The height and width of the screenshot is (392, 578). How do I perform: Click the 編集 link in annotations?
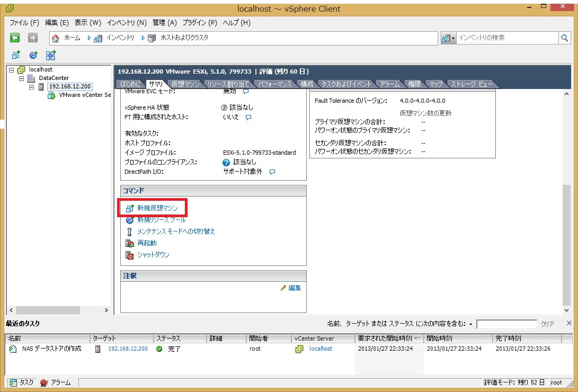tap(295, 288)
